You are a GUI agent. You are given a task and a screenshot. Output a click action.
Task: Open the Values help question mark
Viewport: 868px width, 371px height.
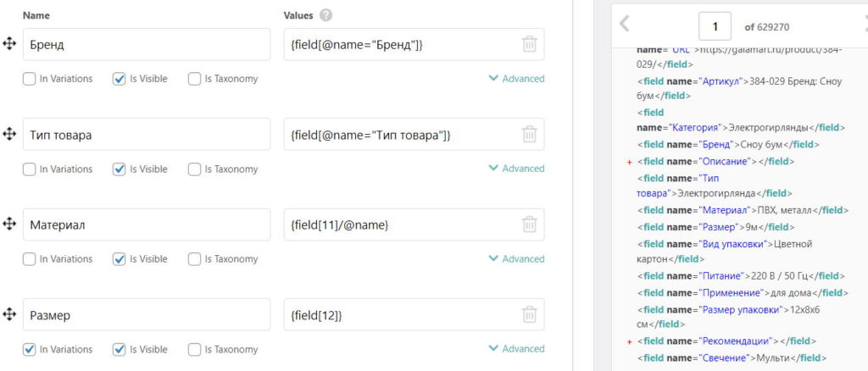pos(326,15)
